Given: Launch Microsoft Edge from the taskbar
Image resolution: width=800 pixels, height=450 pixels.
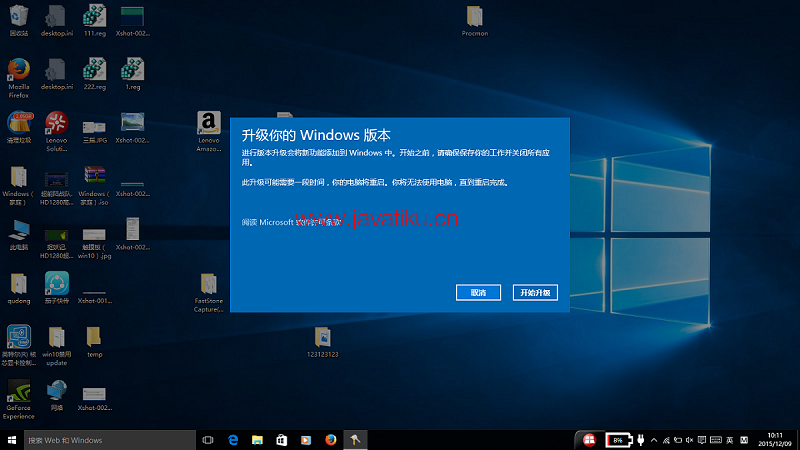Looking at the screenshot, I should (x=233, y=440).
